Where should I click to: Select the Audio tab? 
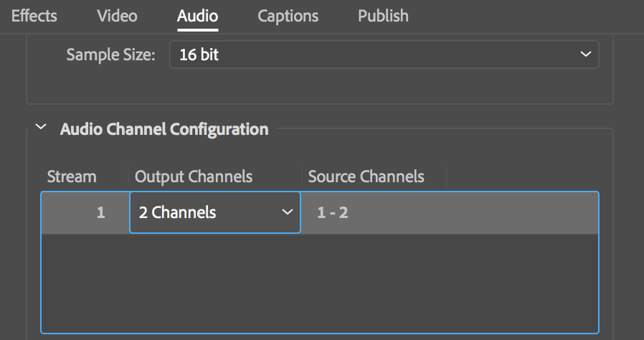point(197,15)
